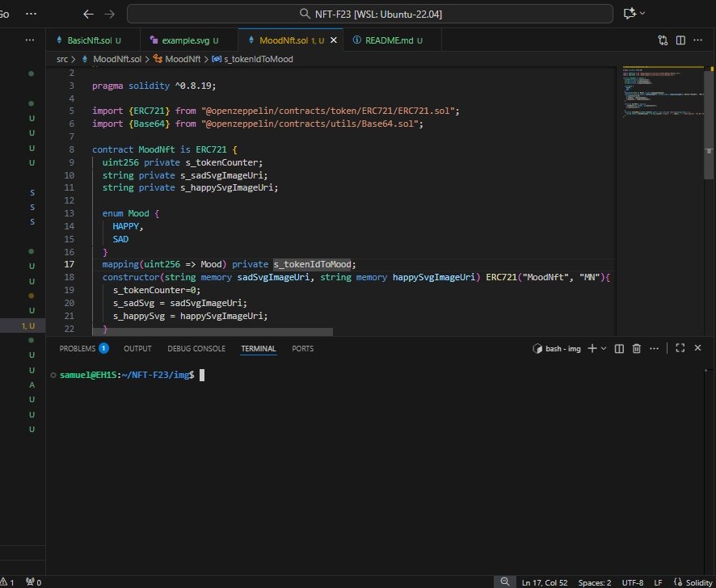Click the word pragma on line 3

click(107, 86)
